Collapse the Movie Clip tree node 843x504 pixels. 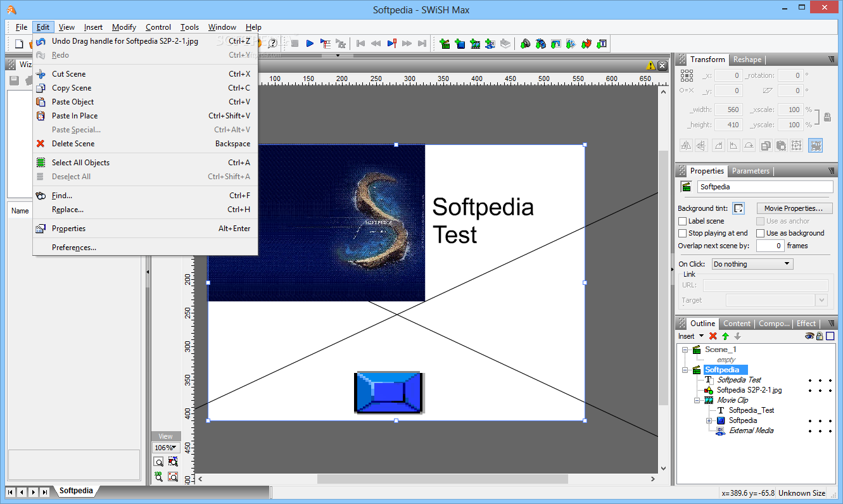[x=697, y=400]
